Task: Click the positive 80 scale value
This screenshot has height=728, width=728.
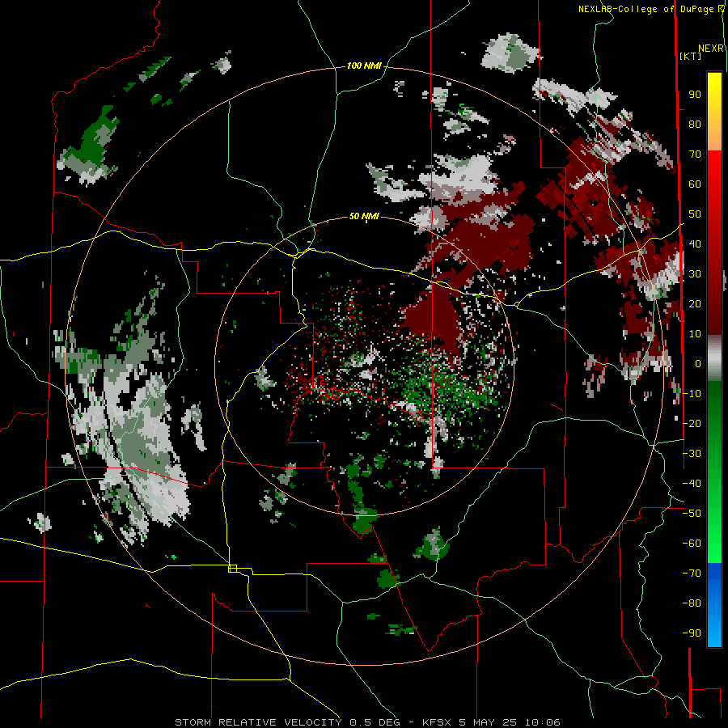Action: [x=695, y=125]
